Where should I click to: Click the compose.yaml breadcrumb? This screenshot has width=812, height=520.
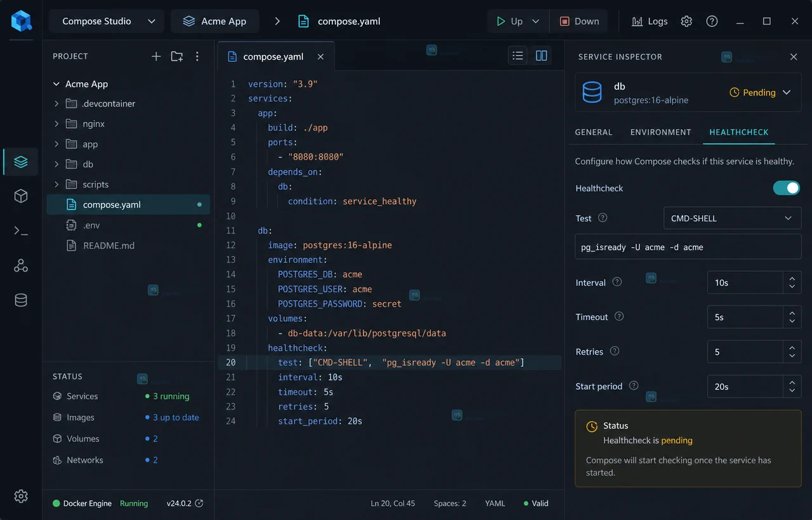click(x=340, y=21)
